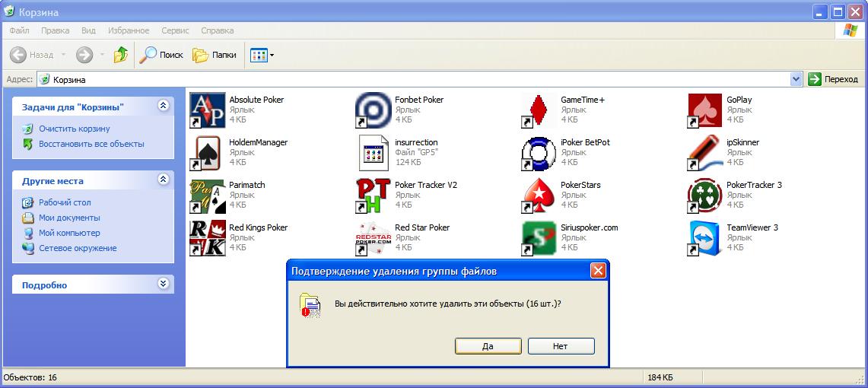Collapse the "Задачи для Корзины" panel
The image size is (868, 388).
[x=163, y=107]
